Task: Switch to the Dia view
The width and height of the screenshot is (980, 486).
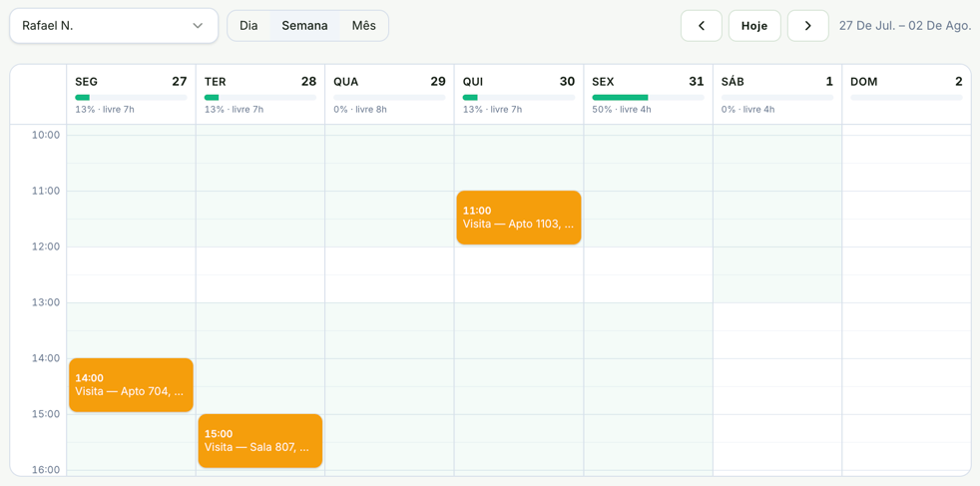Action: click(x=248, y=26)
